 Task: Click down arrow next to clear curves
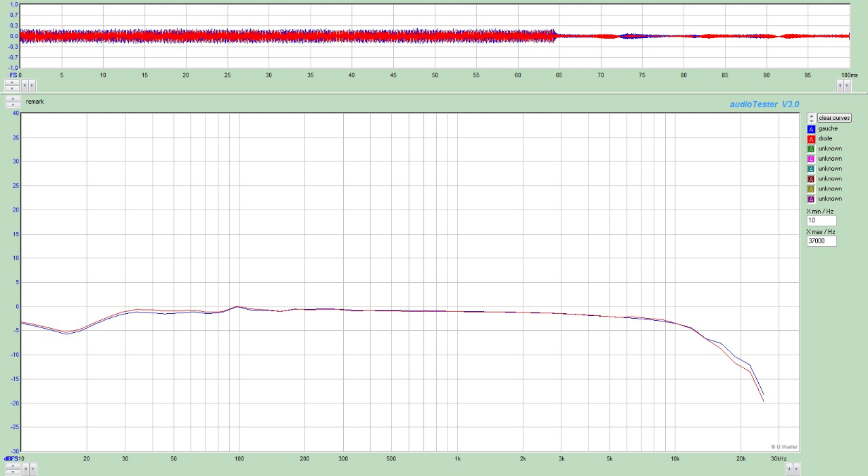coord(811,121)
